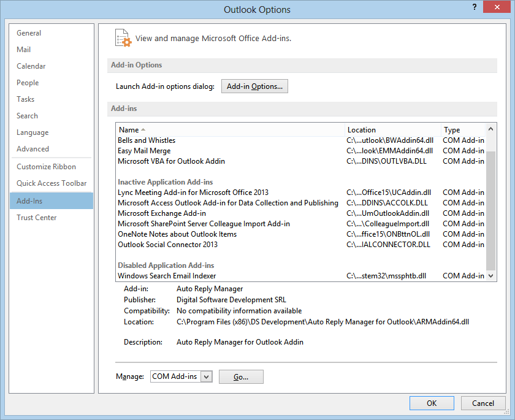This screenshot has height=420, width=515.
Task: Dismiss the dialog via Cancel
Action: (x=483, y=403)
